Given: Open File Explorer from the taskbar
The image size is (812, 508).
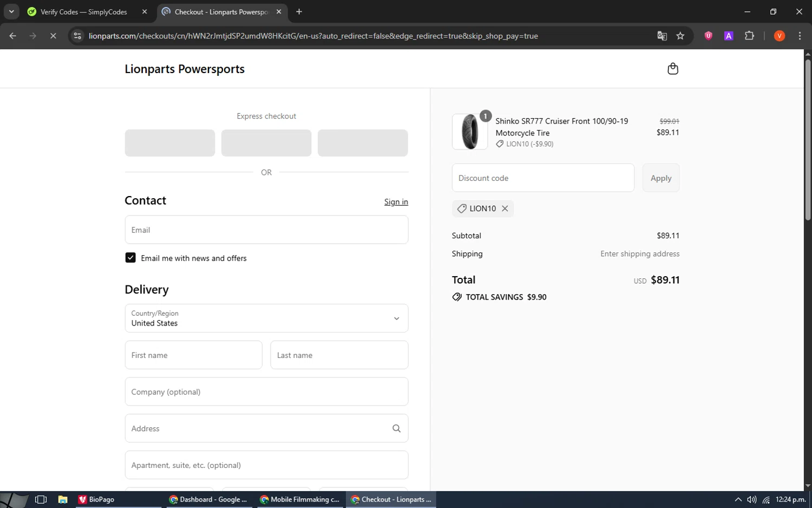Looking at the screenshot, I should click(x=63, y=499).
